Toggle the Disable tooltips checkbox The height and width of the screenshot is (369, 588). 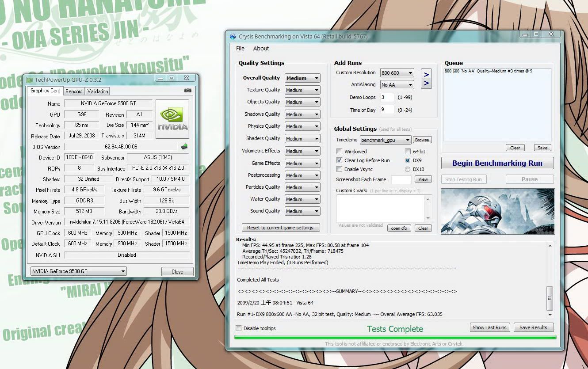[x=239, y=328]
